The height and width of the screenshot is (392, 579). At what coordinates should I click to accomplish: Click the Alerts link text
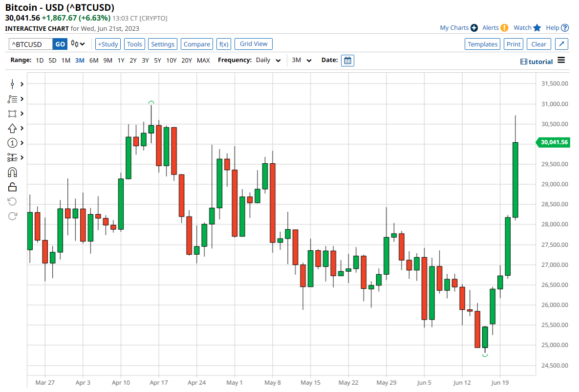pos(491,28)
